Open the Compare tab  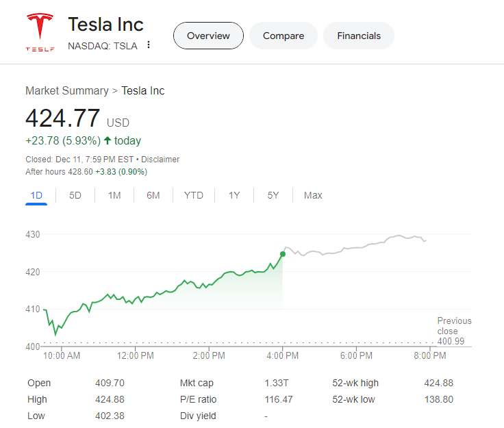[283, 36]
